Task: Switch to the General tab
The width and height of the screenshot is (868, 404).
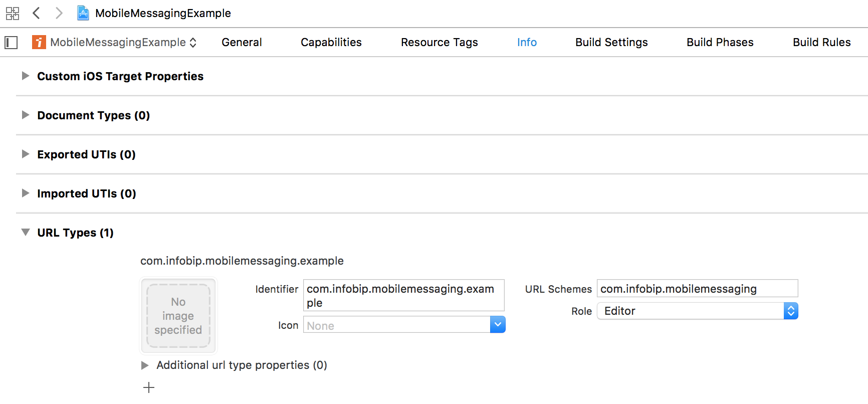Action: click(242, 42)
